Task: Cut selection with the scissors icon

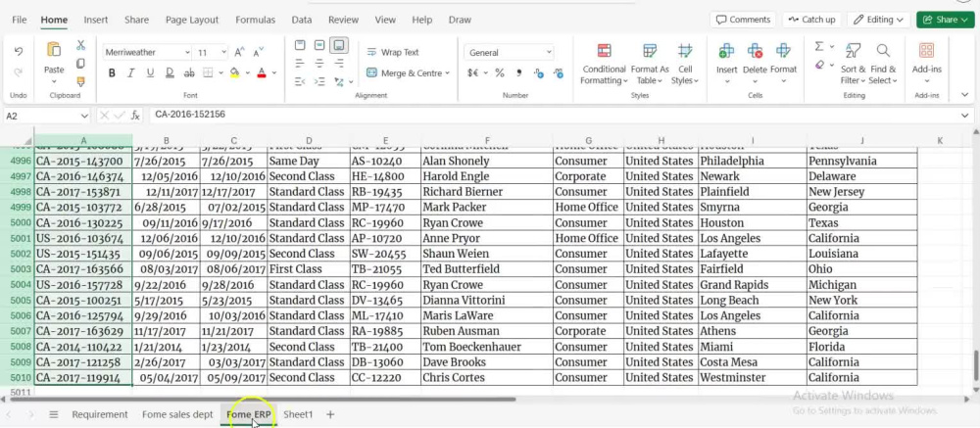Action: (80, 45)
